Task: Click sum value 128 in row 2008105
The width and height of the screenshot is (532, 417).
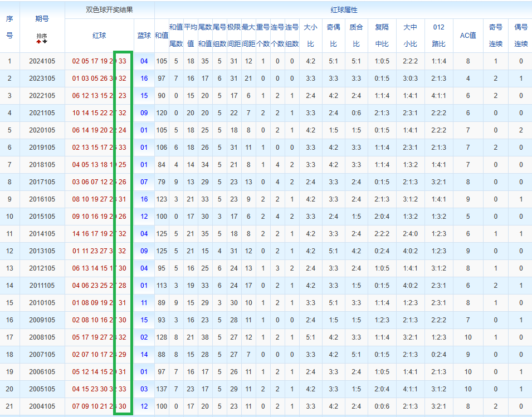Action: [x=162, y=337]
